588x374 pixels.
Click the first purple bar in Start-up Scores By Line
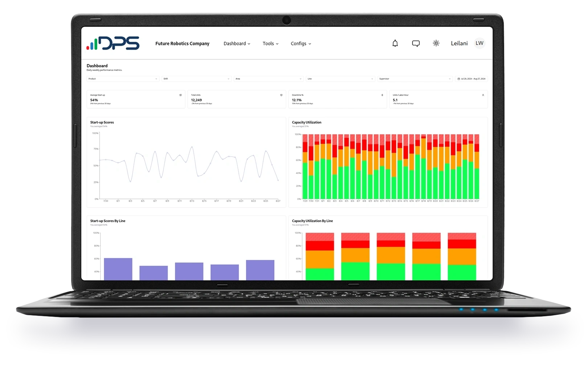118,269
